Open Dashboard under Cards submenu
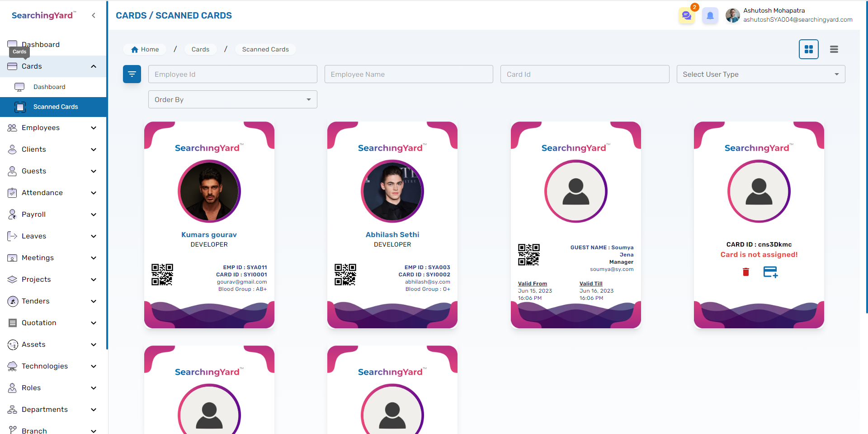 coord(49,87)
